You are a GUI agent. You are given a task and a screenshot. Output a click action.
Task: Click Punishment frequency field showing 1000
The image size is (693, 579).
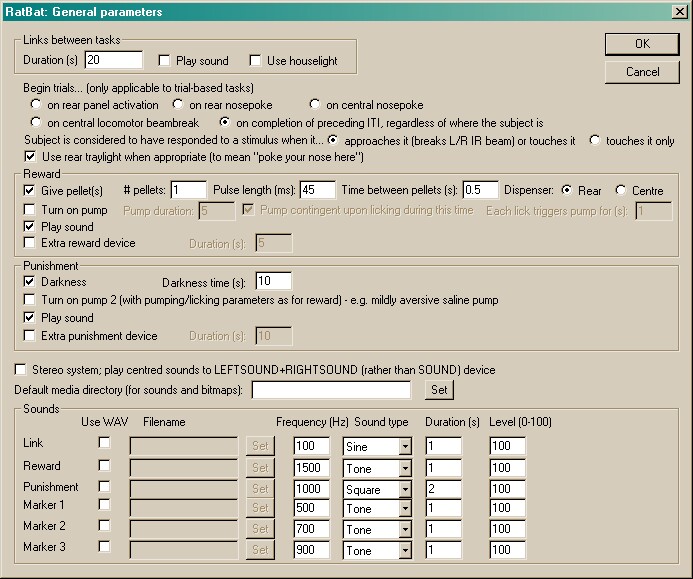click(312, 489)
